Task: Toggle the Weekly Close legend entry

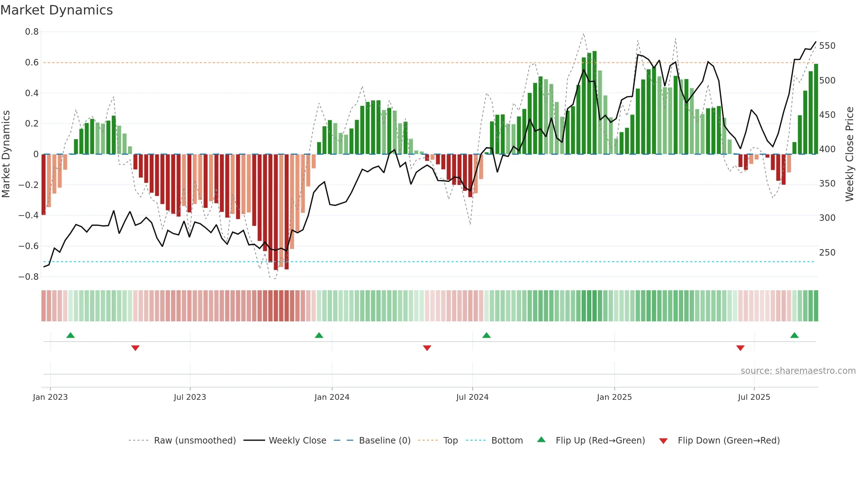Action: point(285,440)
